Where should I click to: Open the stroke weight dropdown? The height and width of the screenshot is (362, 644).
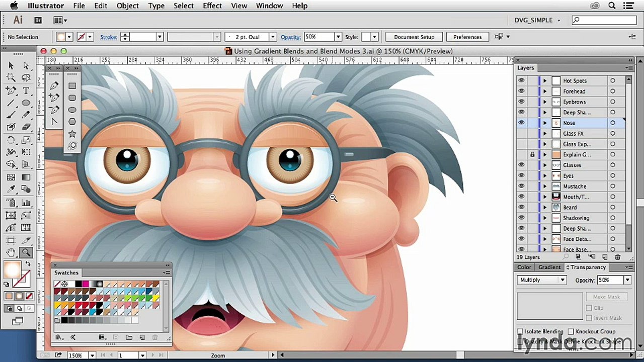(159, 37)
